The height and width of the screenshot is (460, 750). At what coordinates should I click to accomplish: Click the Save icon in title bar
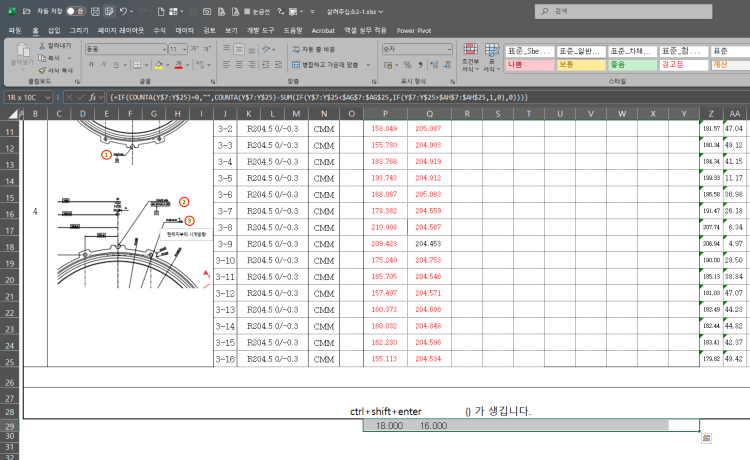[96, 10]
